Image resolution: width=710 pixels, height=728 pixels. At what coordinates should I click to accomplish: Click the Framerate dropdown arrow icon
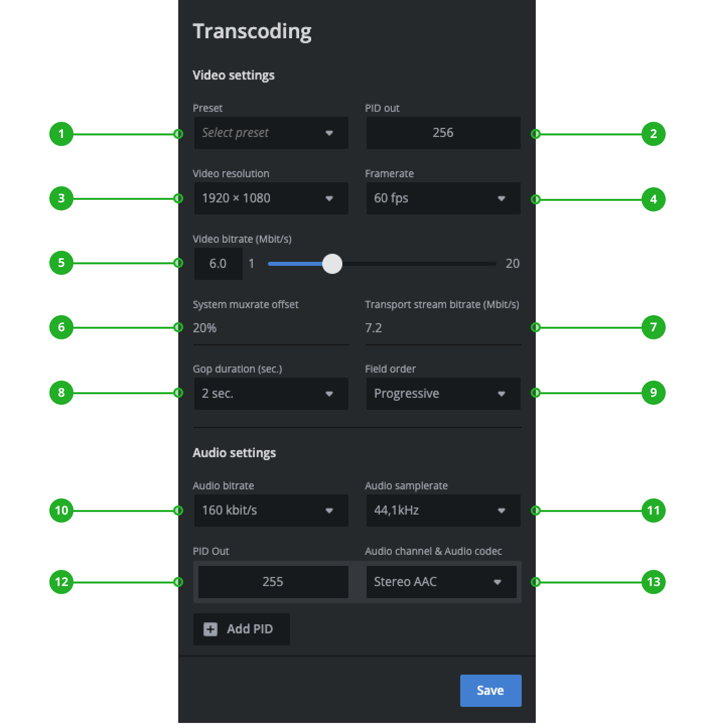pyautogui.click(x=502, y=198)
